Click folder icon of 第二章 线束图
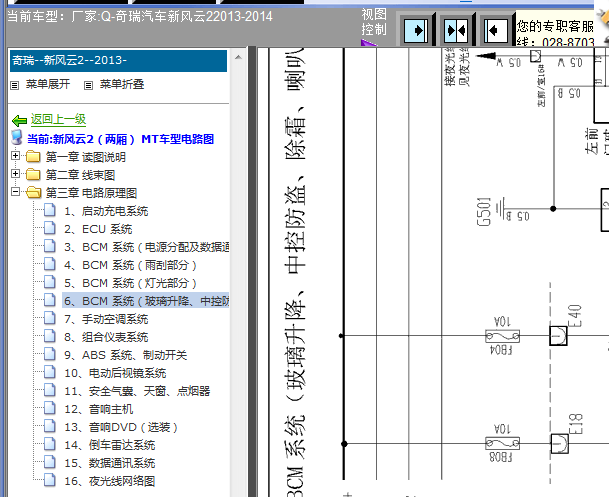 point(33,174)
